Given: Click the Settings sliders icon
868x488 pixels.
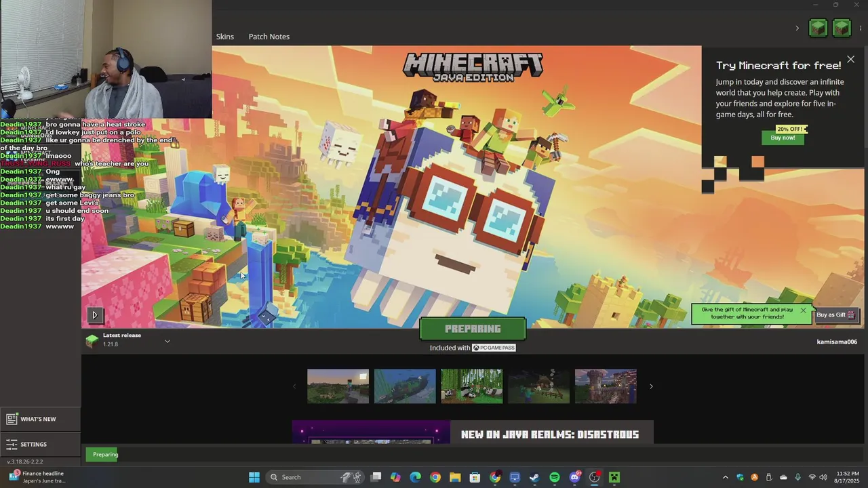Looking at the screenshot, I should coord(12,445).
